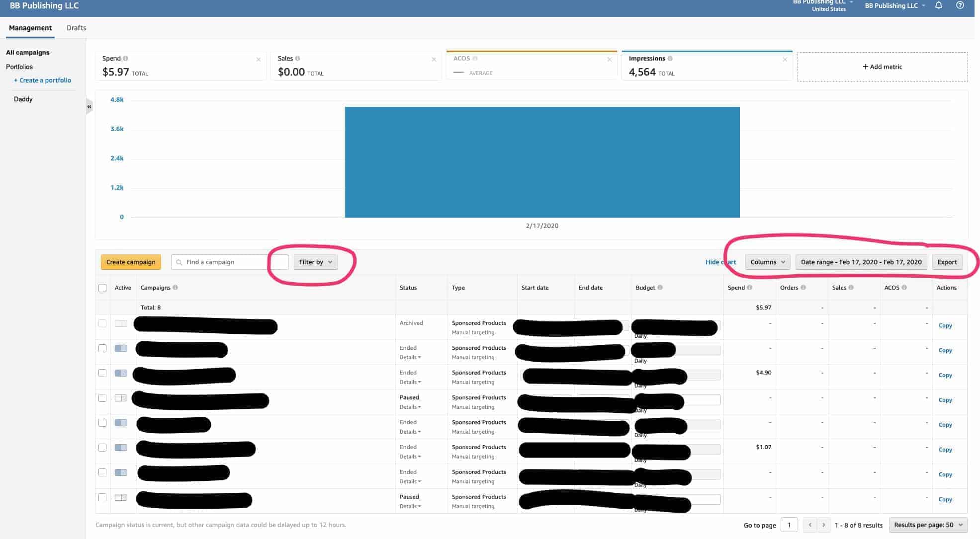This screenshot has width=980, height=539.
Task: Show info for the Spend metric card
Action: [126, 59]
